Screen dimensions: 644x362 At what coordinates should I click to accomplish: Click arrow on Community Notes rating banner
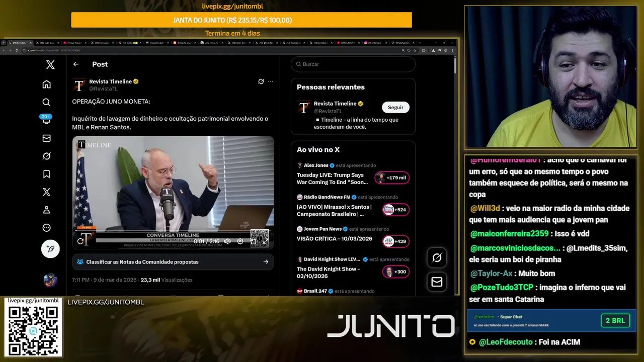click(266, 261)
